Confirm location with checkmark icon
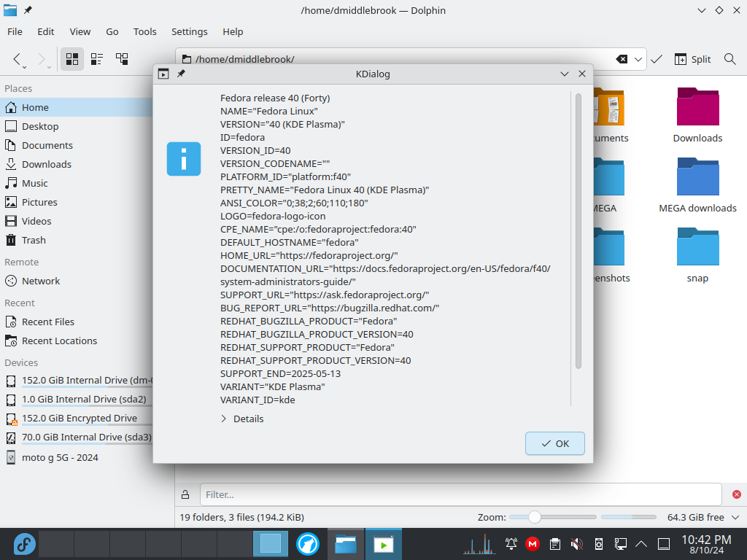Screen dimensions: 747x560 pos(657,59)
